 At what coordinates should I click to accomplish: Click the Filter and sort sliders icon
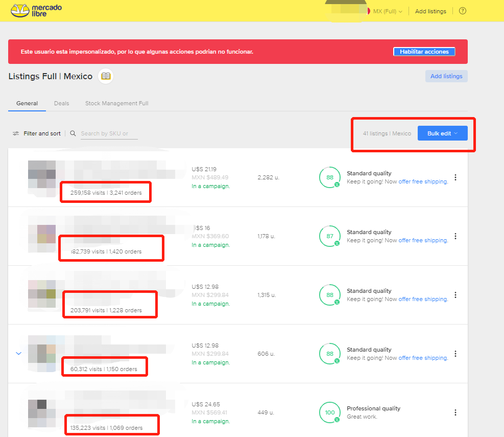(x=16, y=133)
